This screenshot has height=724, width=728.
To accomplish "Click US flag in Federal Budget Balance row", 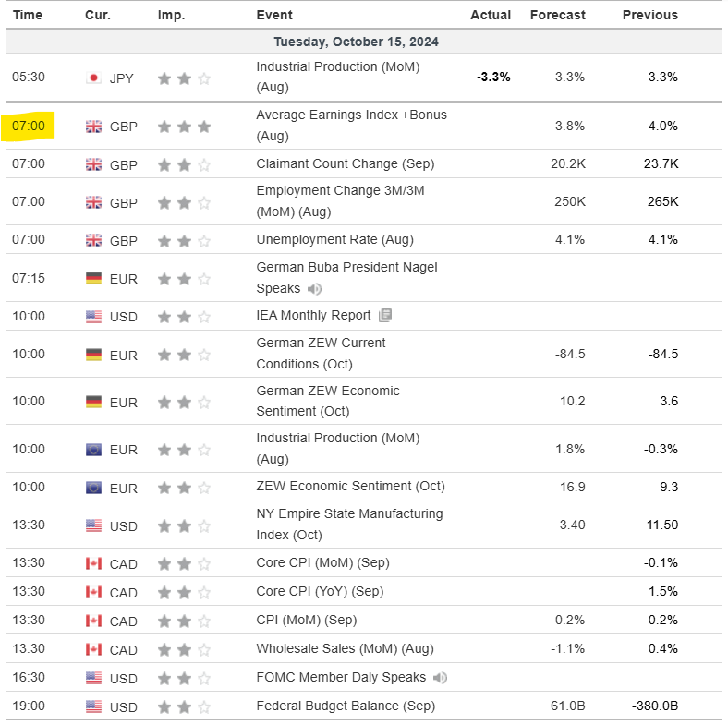I will click(93, 706).
